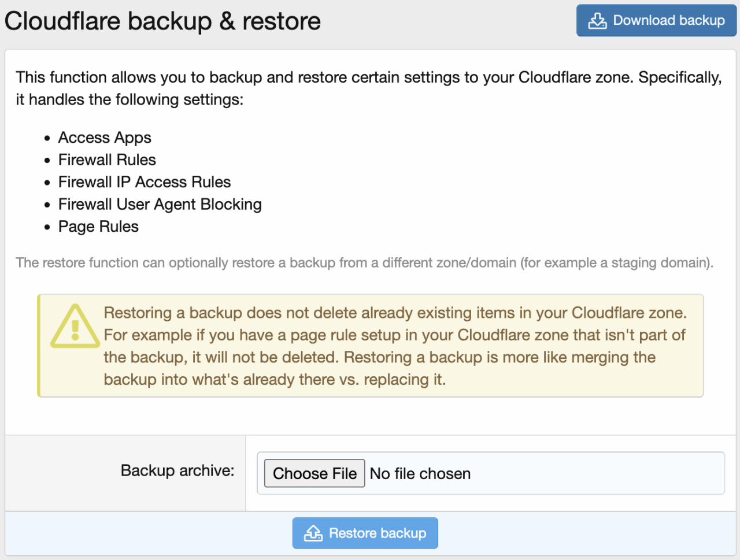This screenshot has width=740, height=560.
Task: Click the 'Access Apps' list item
Action: [x=105, y=138]
